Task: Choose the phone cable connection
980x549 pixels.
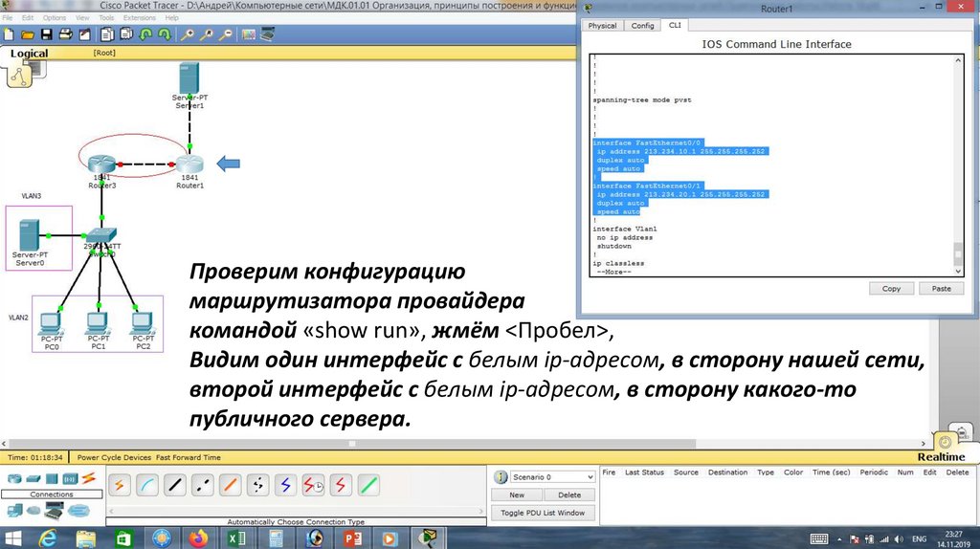Action: pyautogui.click(x=257, y=485)
